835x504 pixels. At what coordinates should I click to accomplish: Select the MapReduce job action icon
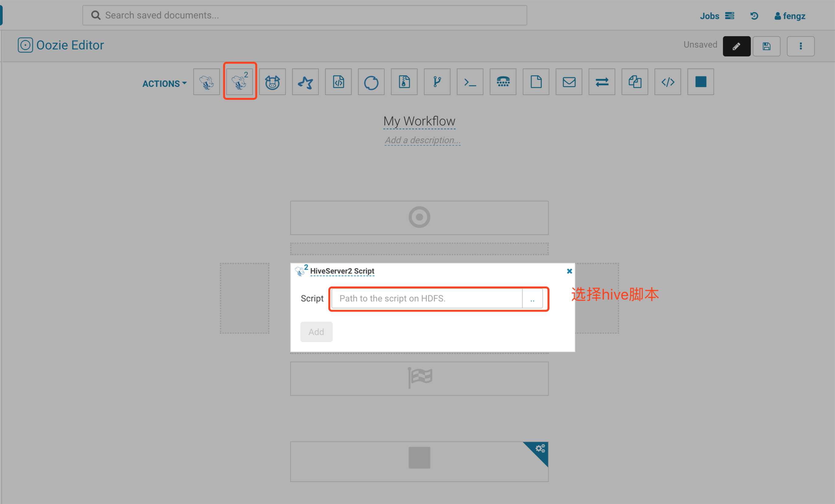404,82
